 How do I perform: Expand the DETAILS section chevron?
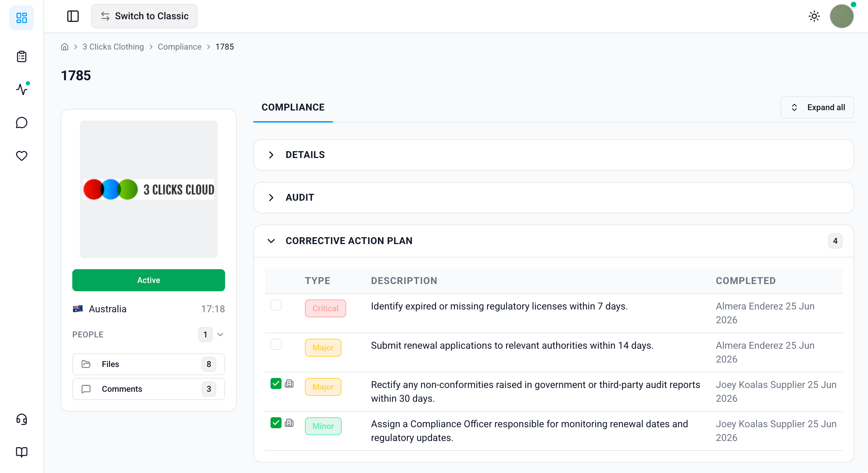[x=271, y=155]
